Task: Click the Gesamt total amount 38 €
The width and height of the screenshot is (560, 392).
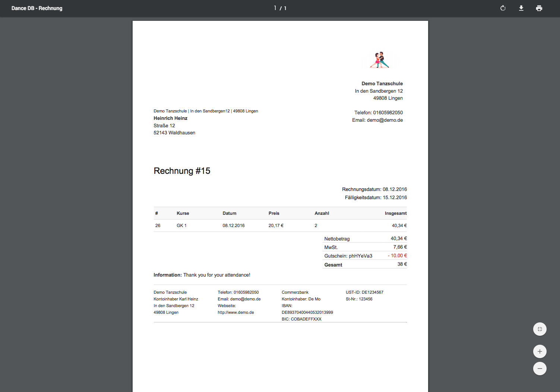Action: point(402,264)
